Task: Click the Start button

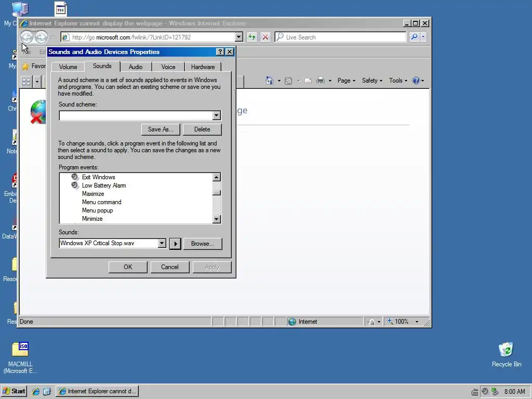Action: 14,391
